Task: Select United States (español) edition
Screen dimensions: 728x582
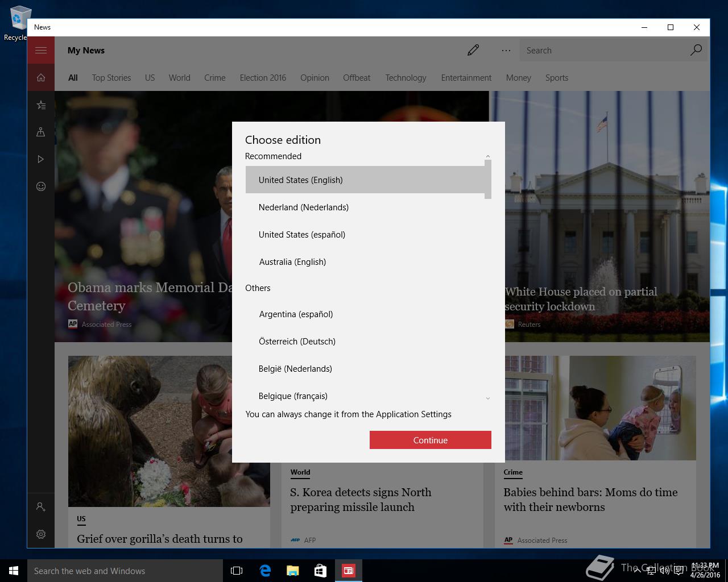Action: pyautogui.click(x=365, y=235)
